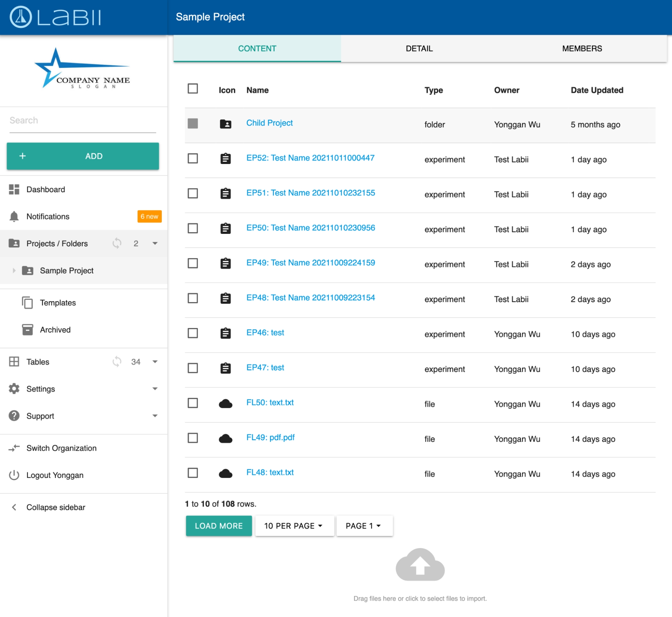This screenshot has height=617, width=672.
Task: Open the Child Project link
Action: [x=269, y=123]
